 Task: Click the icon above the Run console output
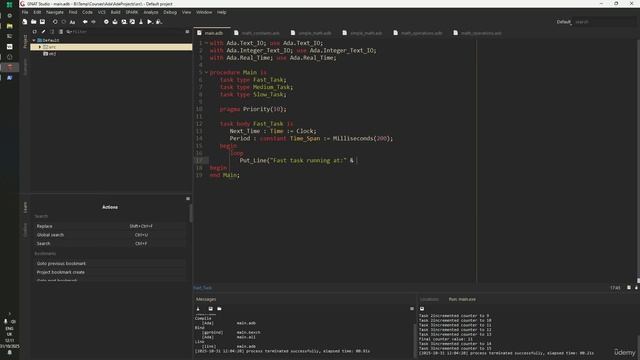(x=422, y=309)
